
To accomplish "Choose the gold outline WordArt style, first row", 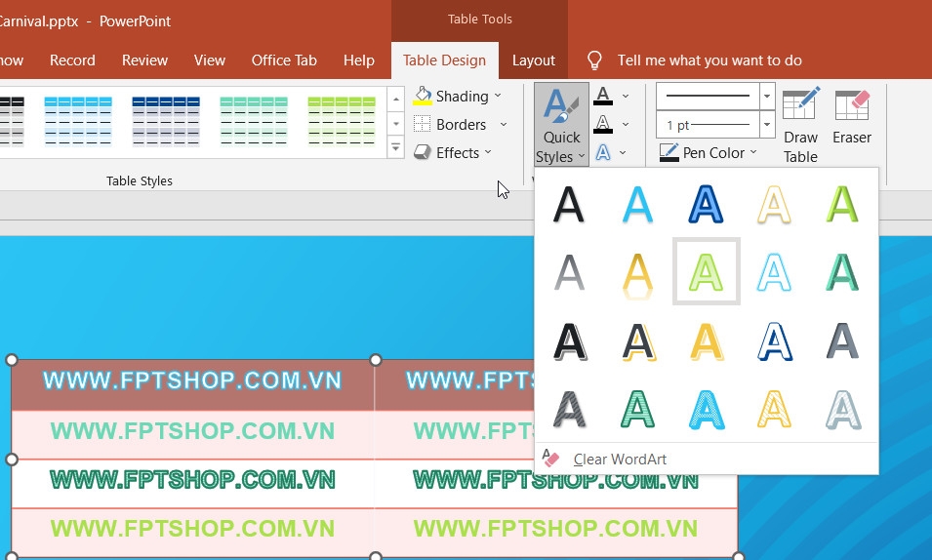I will [774, 204].
